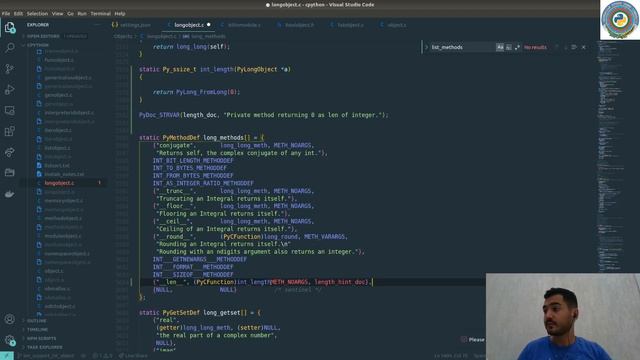Open the Live Share view in activity bar
640x360 pixels.
coord(10,152)
